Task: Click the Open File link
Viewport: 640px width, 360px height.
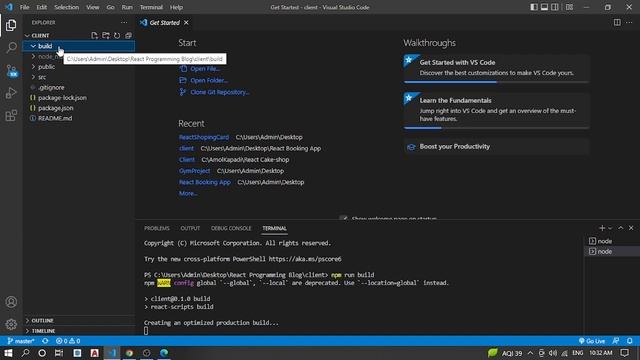Action: 200,69
